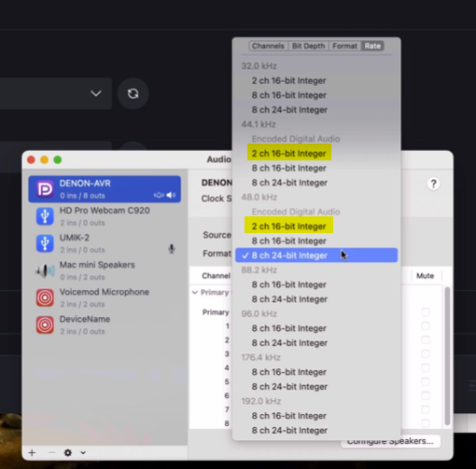
Task: Click the refresh icon in the background window
Action: 133,93
